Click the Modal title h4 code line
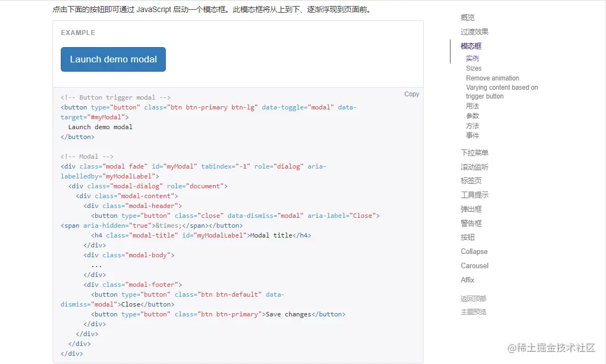This screenshot has height=364, width=606. (x=201, y=235)
